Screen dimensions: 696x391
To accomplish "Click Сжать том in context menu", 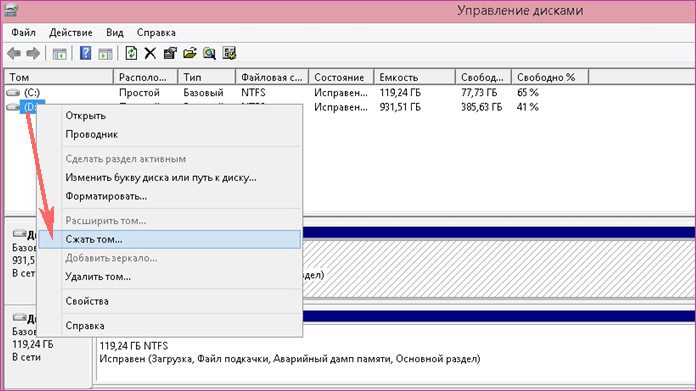I will coord(169,239).
